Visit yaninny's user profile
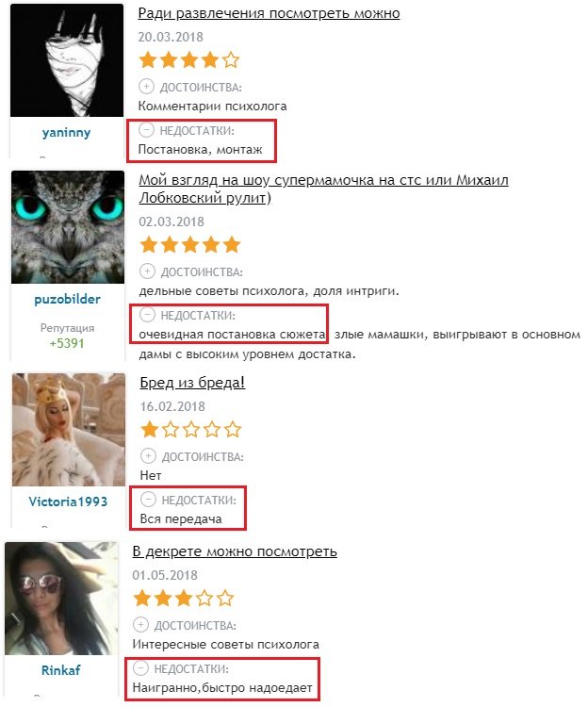 pyautogui.click(x=66, y=133)
